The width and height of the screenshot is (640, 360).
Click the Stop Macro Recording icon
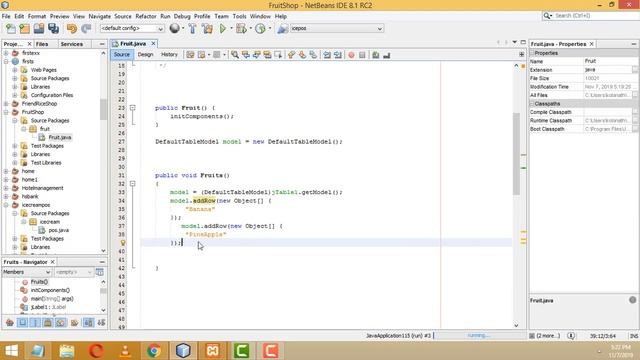coord(362,55)
